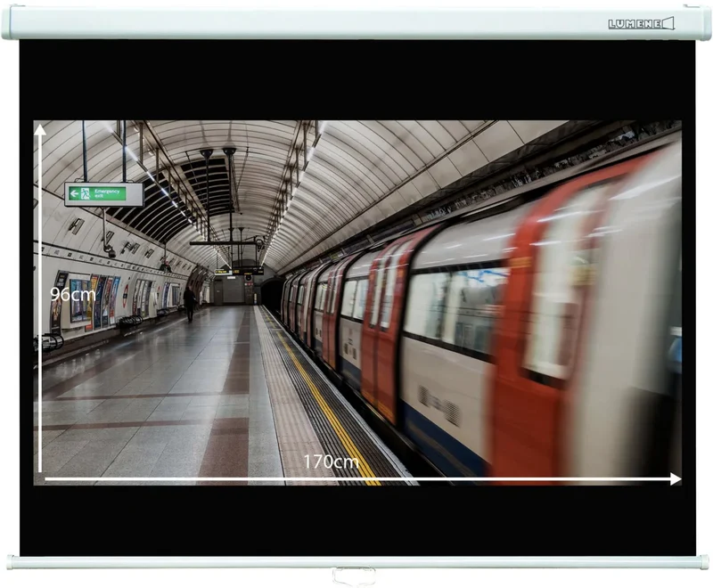The image size is (713, 588).
Task: Click the LUMENE brand logo on casing
Action: [641, 24]
